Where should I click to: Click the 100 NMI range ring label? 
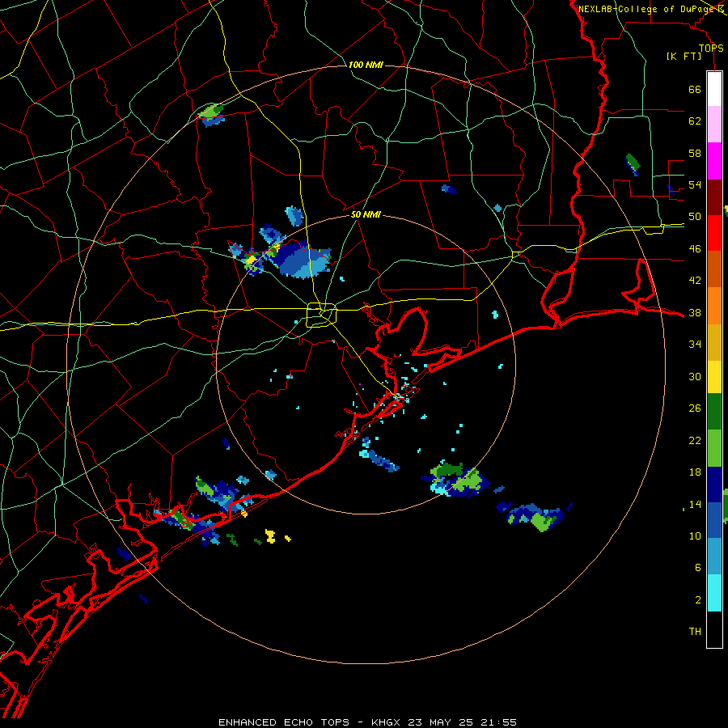pos(366,65)
